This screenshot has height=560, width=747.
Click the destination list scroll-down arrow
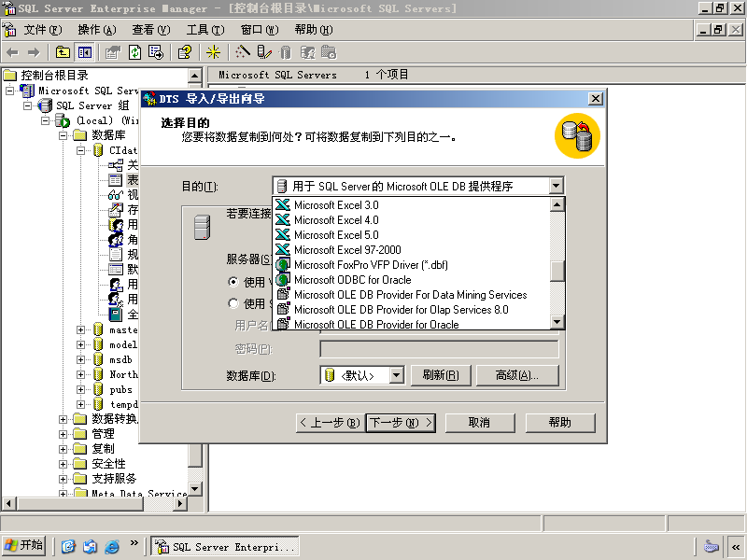[557, 322]
